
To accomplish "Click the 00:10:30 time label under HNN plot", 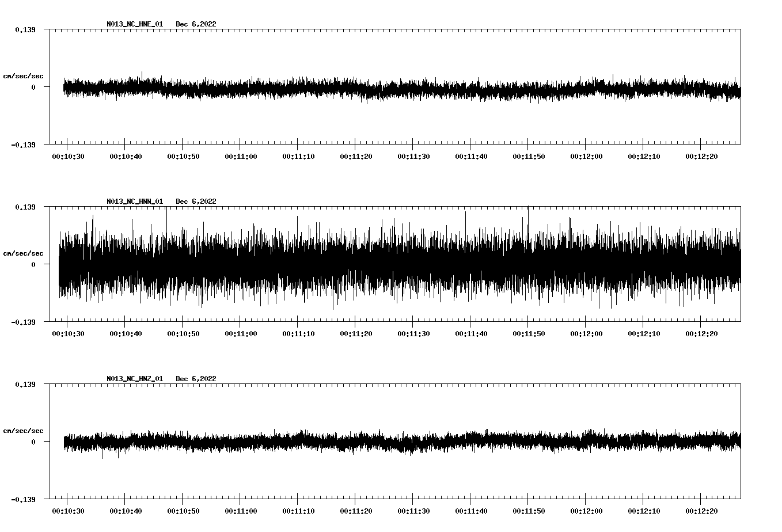I will tap(68, 333).
